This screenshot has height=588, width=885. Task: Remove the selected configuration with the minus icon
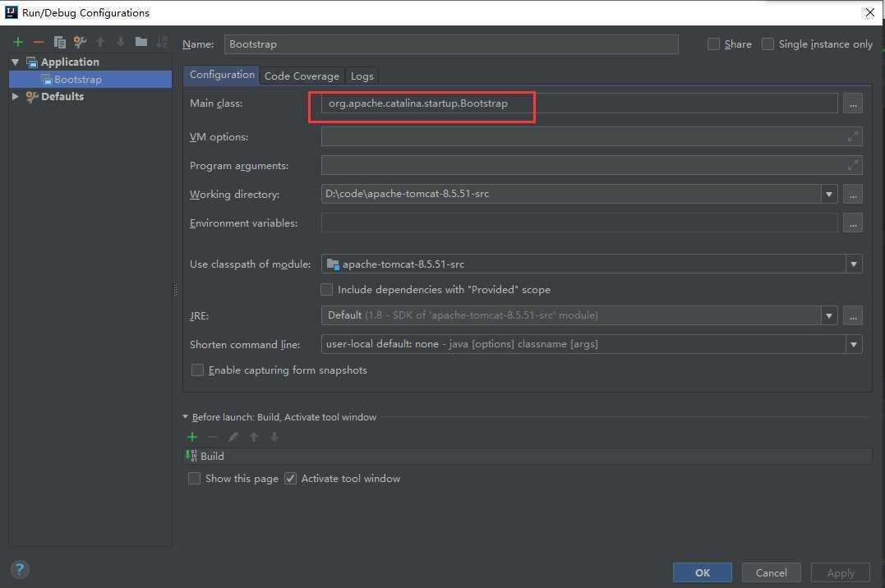39,43
